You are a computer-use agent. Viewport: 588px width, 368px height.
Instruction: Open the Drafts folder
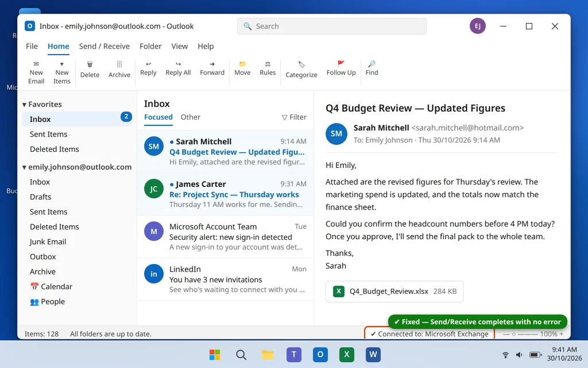[77, 197]
